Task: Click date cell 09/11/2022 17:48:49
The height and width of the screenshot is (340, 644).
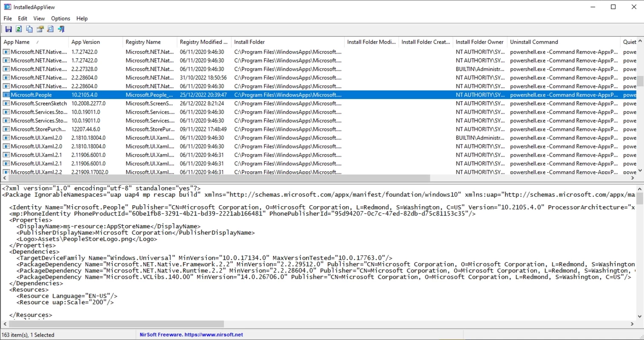Action: [x=203, y=129]
